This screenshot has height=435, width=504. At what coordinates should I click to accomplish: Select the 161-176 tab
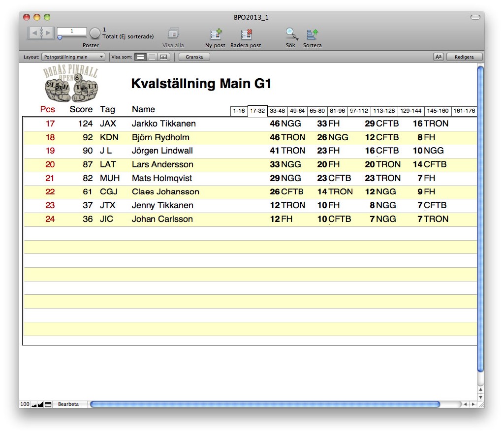point(464,111)
